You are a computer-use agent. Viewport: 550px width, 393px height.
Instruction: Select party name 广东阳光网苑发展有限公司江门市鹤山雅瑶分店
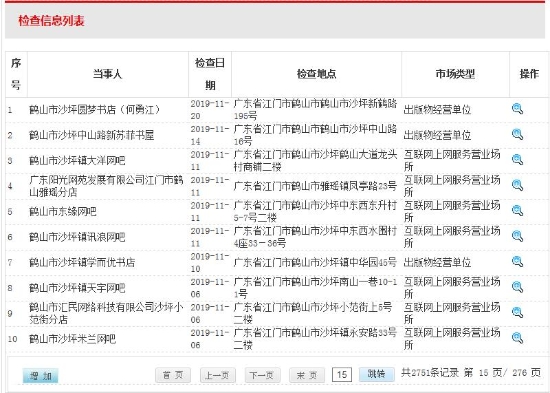(106, 186)
